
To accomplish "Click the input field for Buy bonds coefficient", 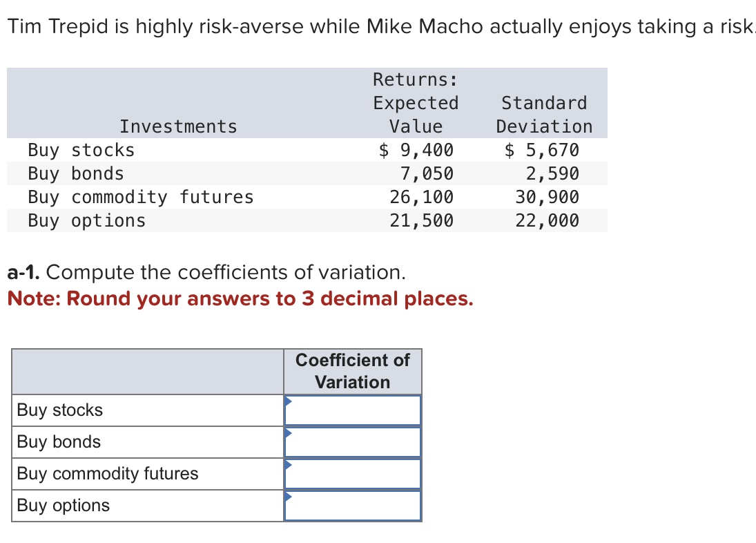I will 353,441.
